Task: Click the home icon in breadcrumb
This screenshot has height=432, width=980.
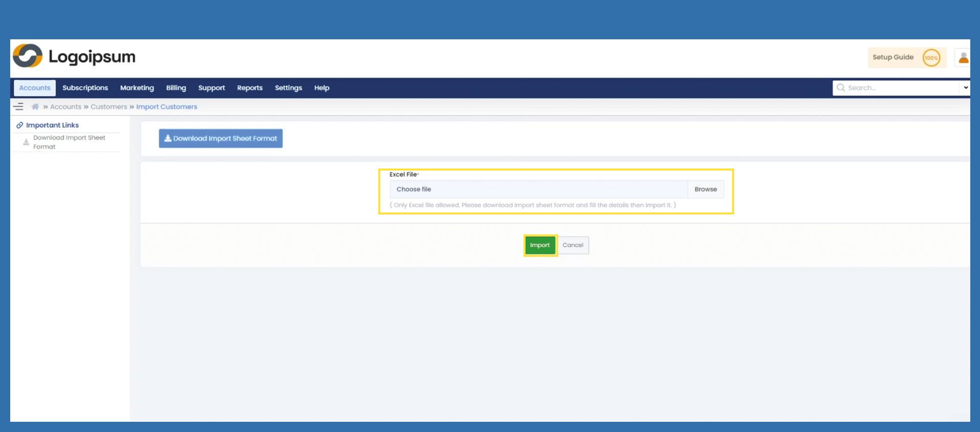Action: pos(35,107)
